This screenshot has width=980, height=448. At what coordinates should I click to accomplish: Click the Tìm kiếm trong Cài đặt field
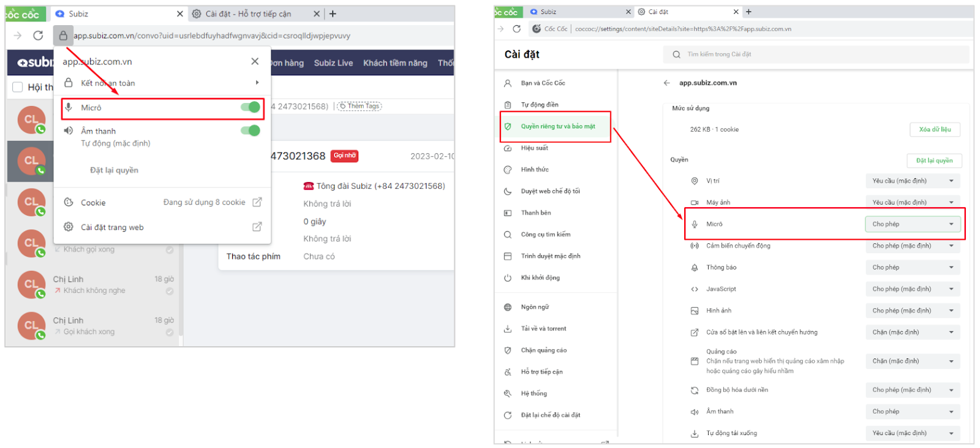tap(821, 55)
